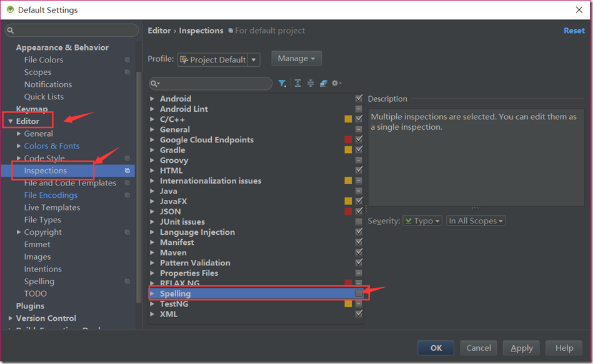Toggle the Spelling inspection checkbox
The width and height of the screenshot is (593, 364).
359,293
